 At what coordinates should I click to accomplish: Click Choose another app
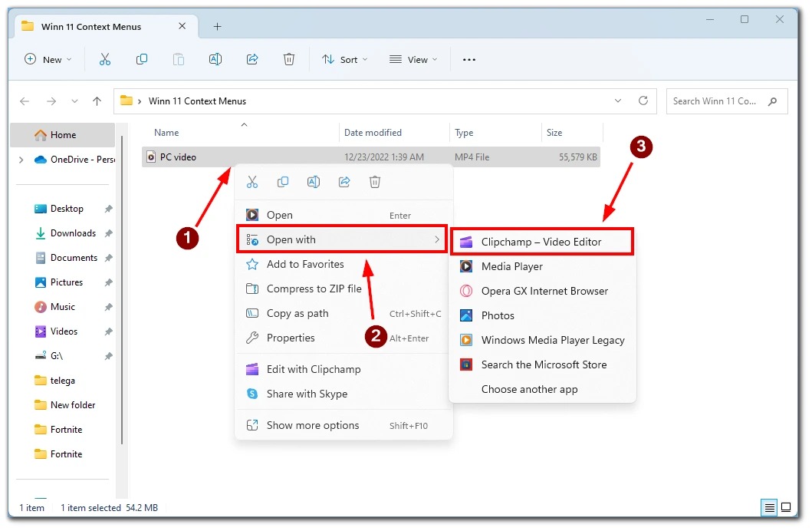click(x=542, y=389)
